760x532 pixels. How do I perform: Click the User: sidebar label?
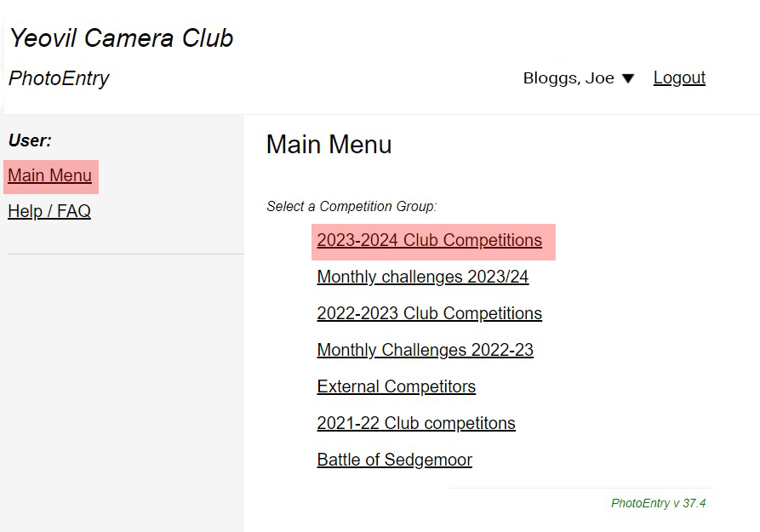pyautogui.click(x=30, y=140)
